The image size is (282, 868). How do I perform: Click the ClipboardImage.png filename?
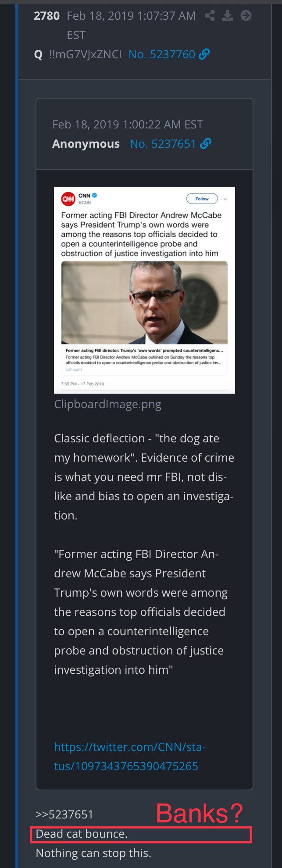coord(107,404)
